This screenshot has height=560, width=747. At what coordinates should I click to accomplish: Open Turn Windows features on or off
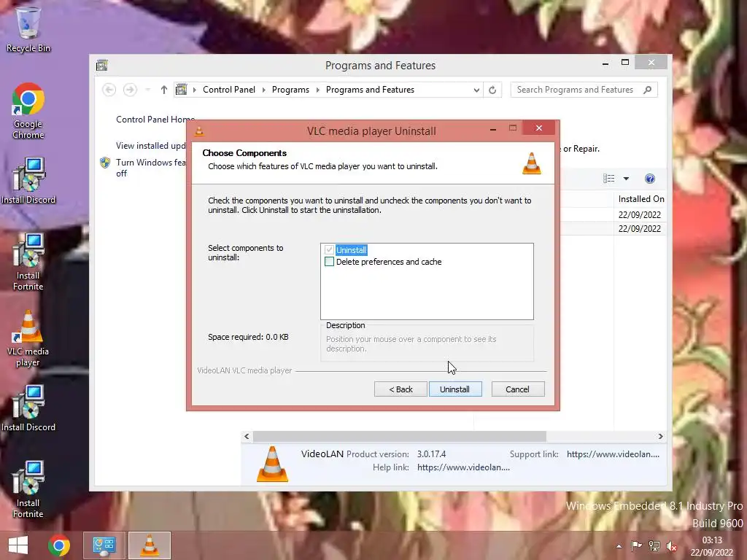pyautogui.click(x=150, y=168)
